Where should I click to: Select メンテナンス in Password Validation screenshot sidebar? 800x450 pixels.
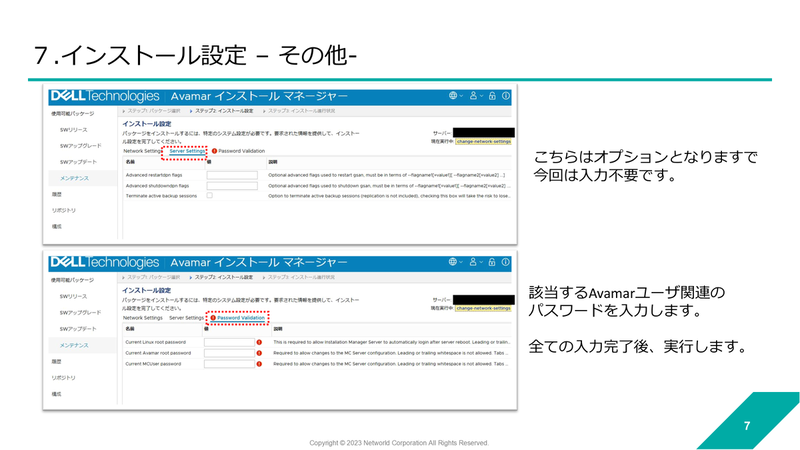click(74, 345)
